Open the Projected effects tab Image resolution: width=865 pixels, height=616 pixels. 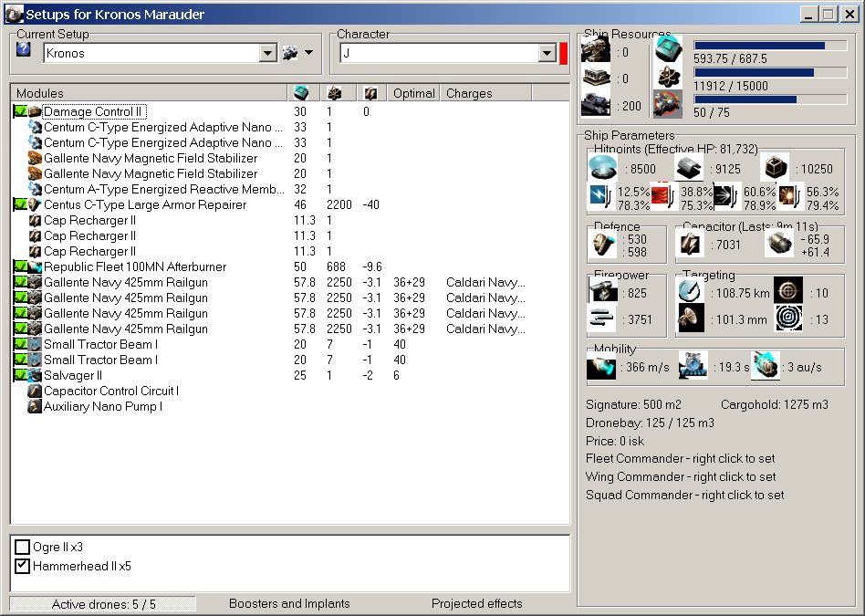point(476,604)
